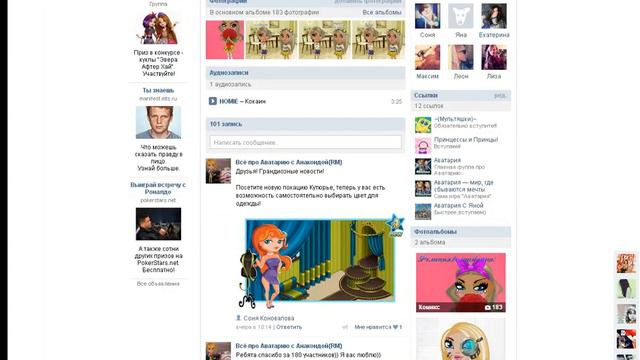Play the HOMIE – Кокаин audio track
640x360 pixels.
[x=212, y=101]
